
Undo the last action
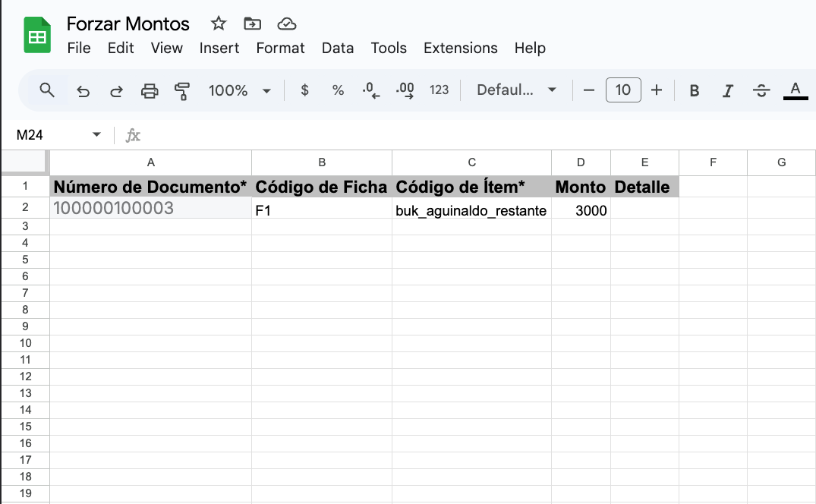point(83,90)
